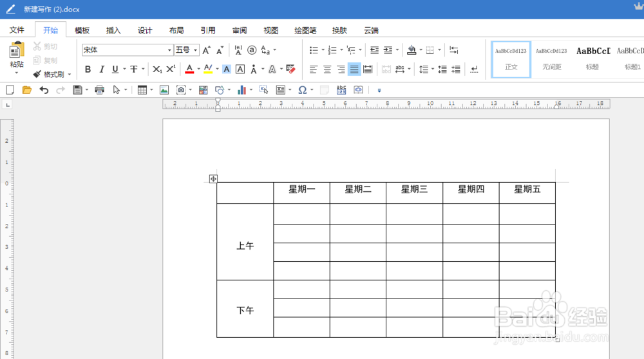Viewport: 644px width, 359px height.
Task: Click the table move handle
Action: pos(213,179)
